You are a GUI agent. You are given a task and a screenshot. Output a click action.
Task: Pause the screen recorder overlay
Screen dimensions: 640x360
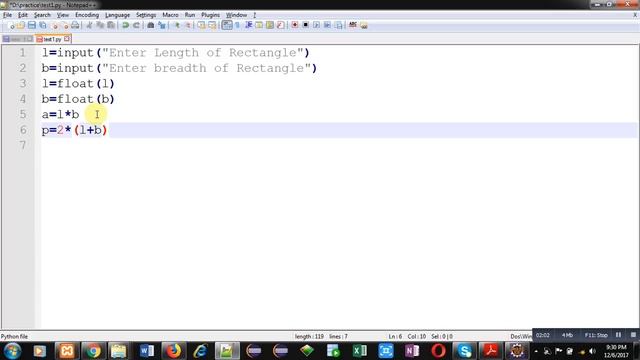point(618,335)
